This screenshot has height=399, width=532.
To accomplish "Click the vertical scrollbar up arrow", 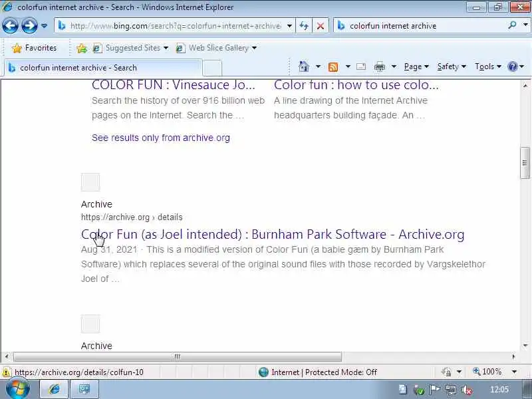I will pyautogui.click(x=525, y=85).
